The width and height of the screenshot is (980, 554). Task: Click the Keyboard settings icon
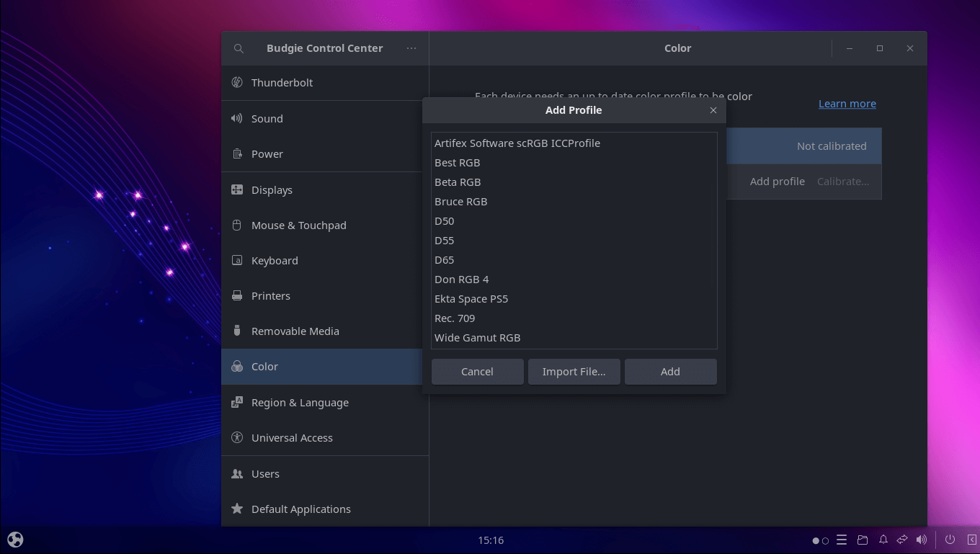(237, 260)
